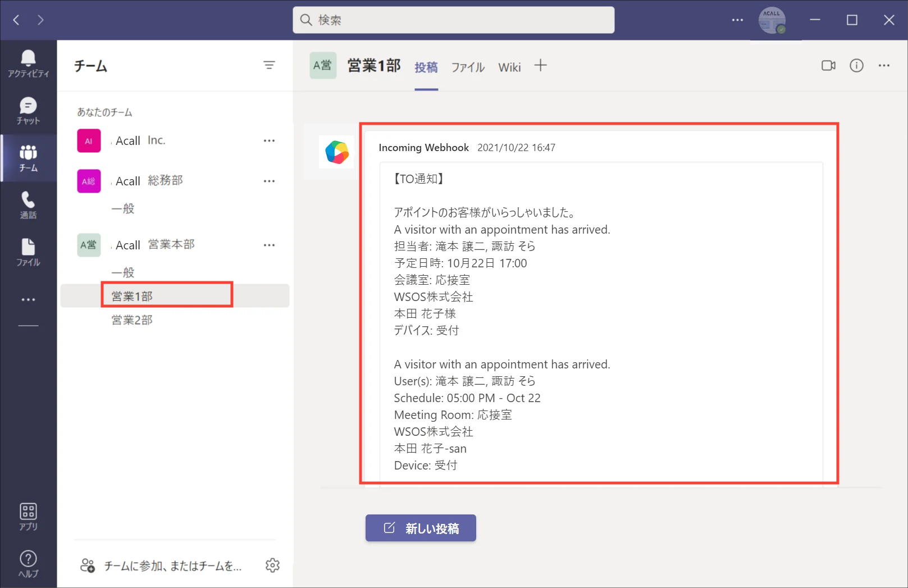Open channel more options ellipsis
The image size is (908, 588).
tap(884, 66)
